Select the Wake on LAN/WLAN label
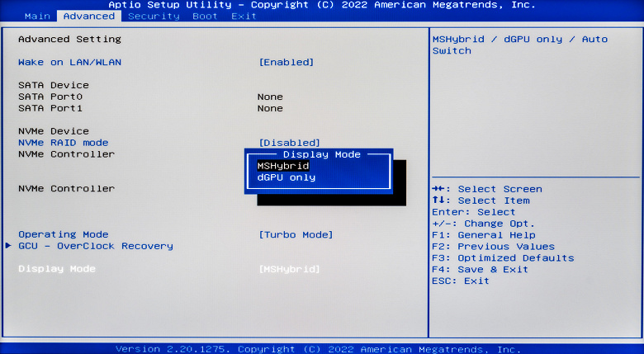644x354 pixels. point(70,63)
